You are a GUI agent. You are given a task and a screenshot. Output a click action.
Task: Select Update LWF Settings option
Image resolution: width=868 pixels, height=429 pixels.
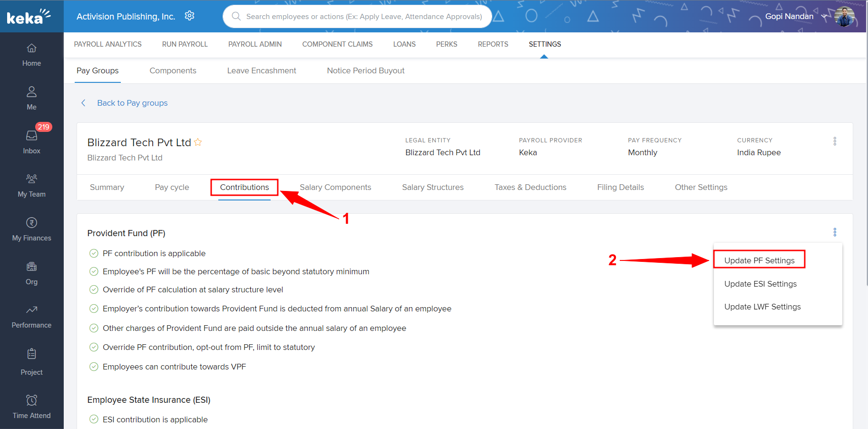762,307
